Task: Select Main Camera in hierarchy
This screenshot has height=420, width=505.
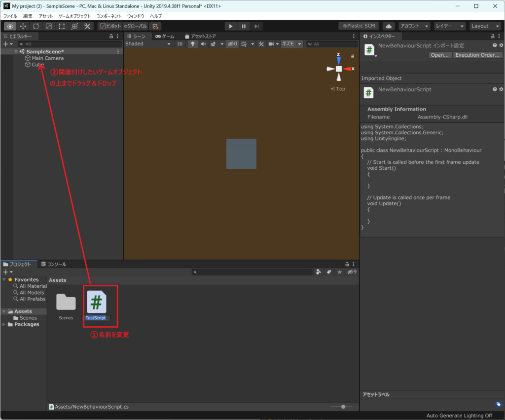Action: (48, 58)
